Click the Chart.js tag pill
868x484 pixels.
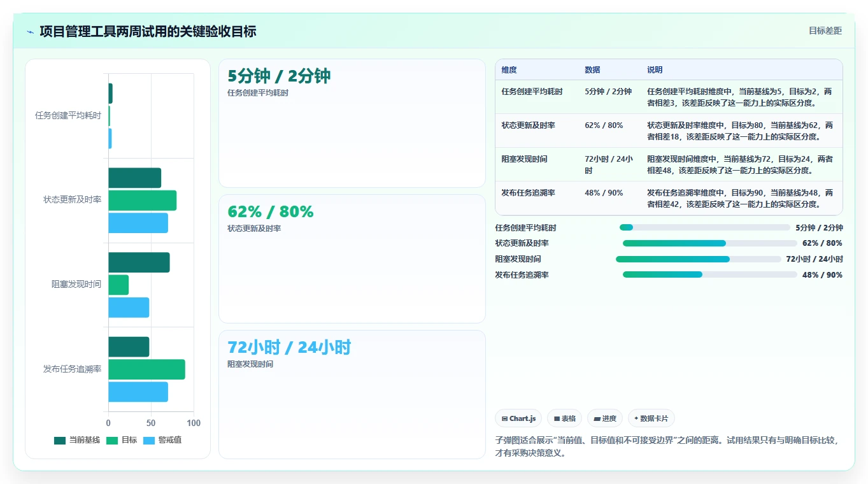pos(518,418)
